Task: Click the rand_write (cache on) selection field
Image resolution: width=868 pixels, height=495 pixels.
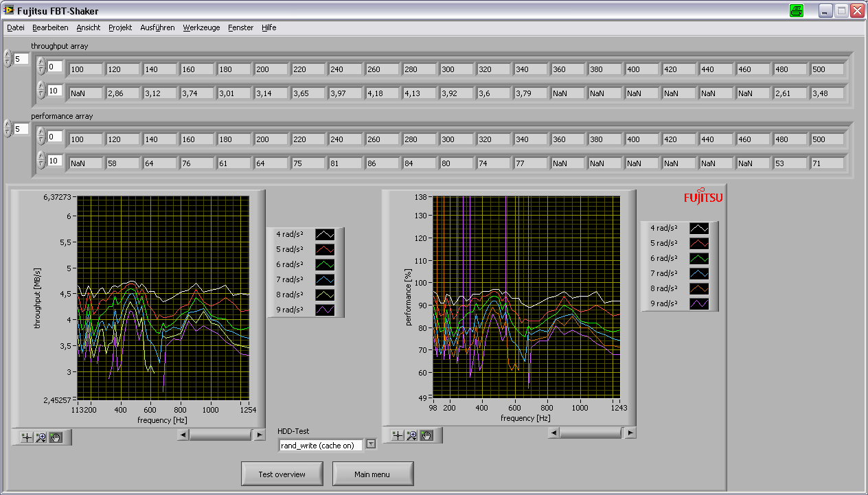Action: click(321, 446)
